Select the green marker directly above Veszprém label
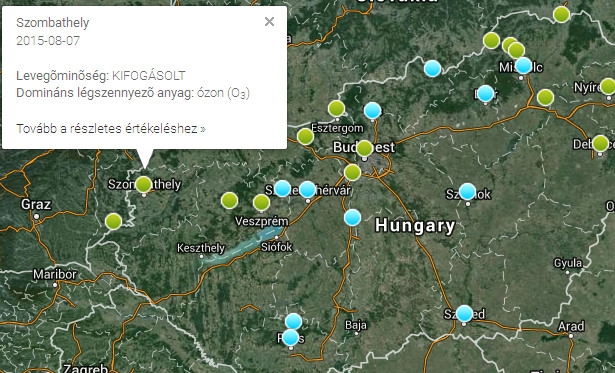The height and width of the screenshot is (373, 615). click(x=261, y=203)
